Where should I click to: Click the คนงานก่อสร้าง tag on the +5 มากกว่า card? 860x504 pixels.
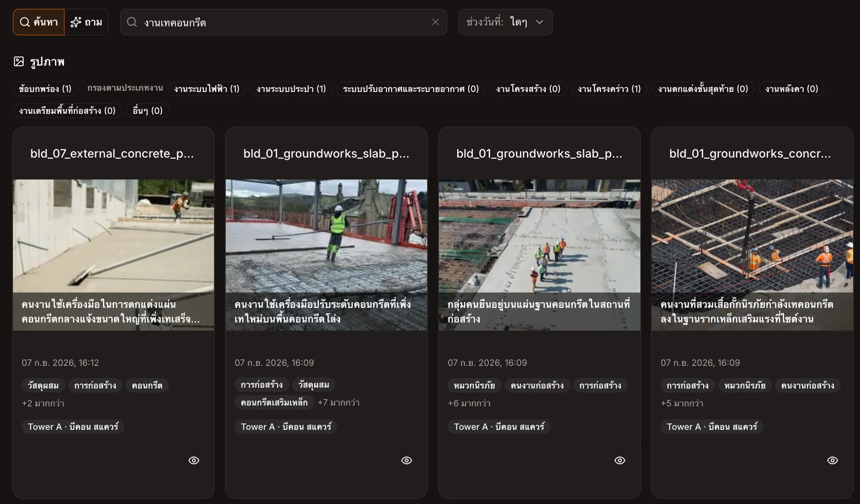[x=808, y=385]
